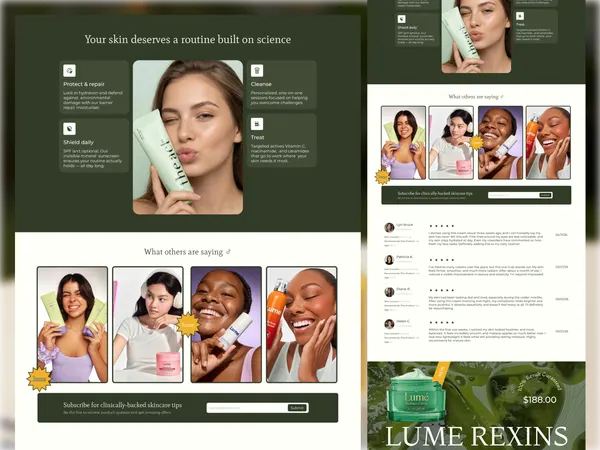Click the Lyn Bruce reviewer avatar
The image size is (600, 450).
389,227
